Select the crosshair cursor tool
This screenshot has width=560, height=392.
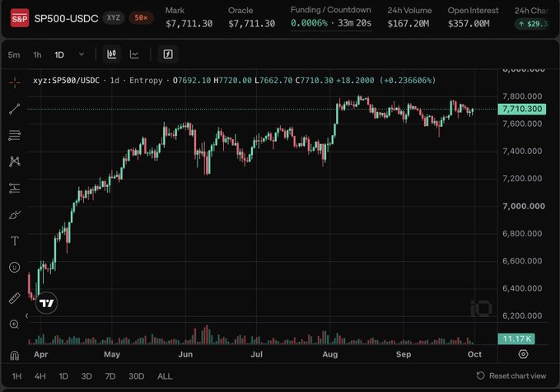(15, 82)
